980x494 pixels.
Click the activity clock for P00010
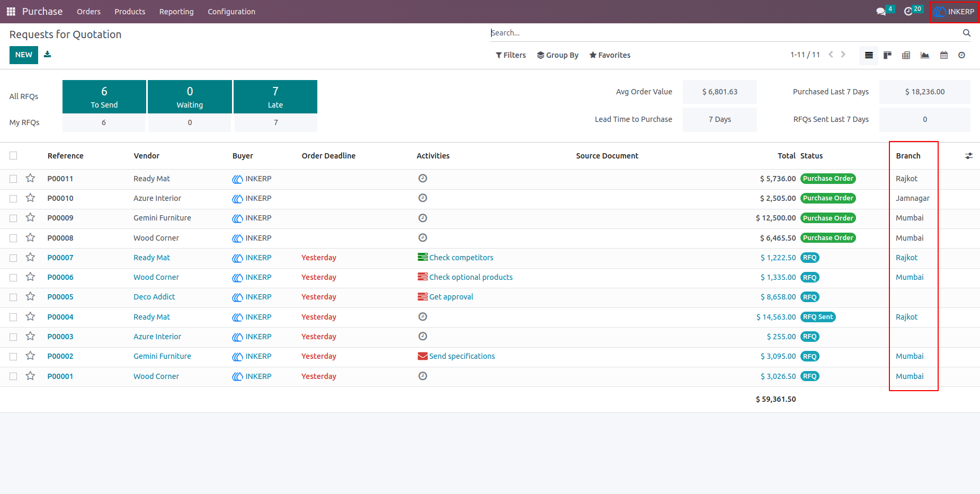(x=423, y=198)
